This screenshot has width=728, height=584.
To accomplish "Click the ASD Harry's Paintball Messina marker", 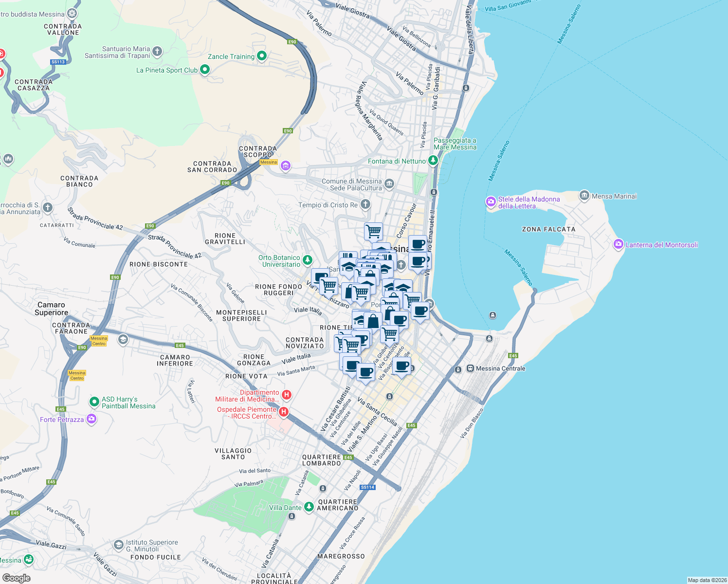I will tap(94, 402).
